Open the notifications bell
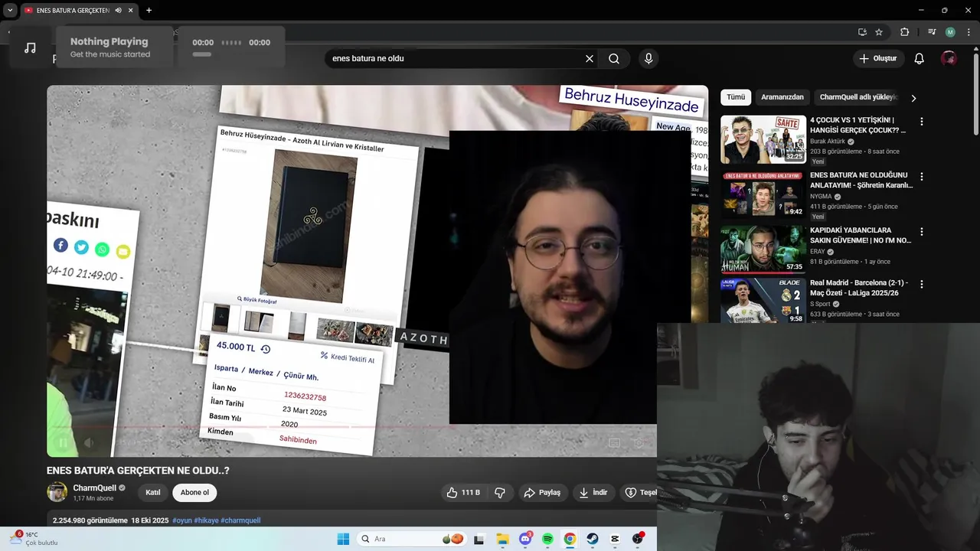This screenshot has width=980, height=551. pos(920,59)
